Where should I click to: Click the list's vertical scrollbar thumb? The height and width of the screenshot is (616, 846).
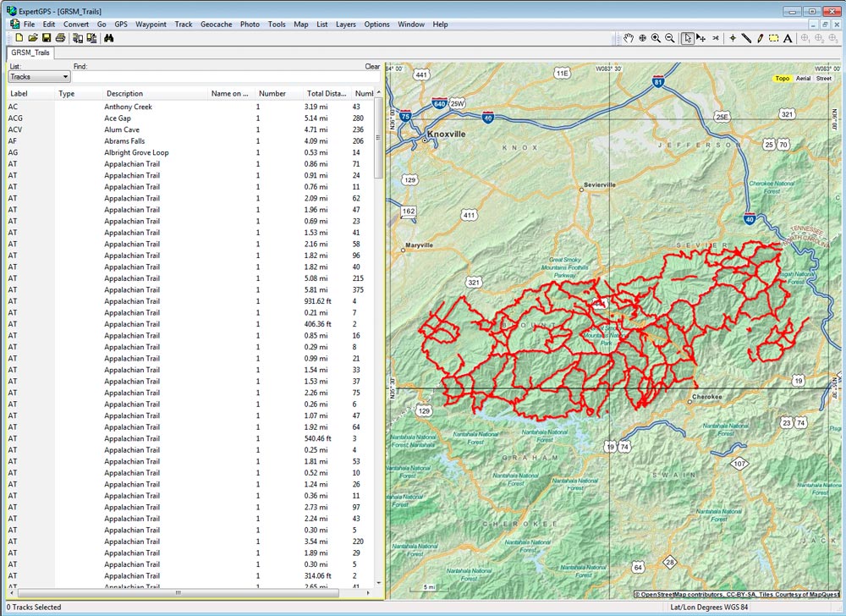(378, 138)
